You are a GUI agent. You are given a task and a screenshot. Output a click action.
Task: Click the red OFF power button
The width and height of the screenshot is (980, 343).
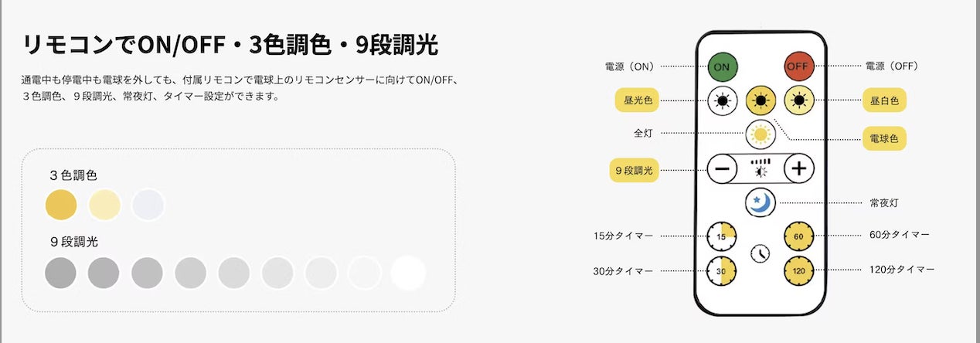(x=799, y=66)
